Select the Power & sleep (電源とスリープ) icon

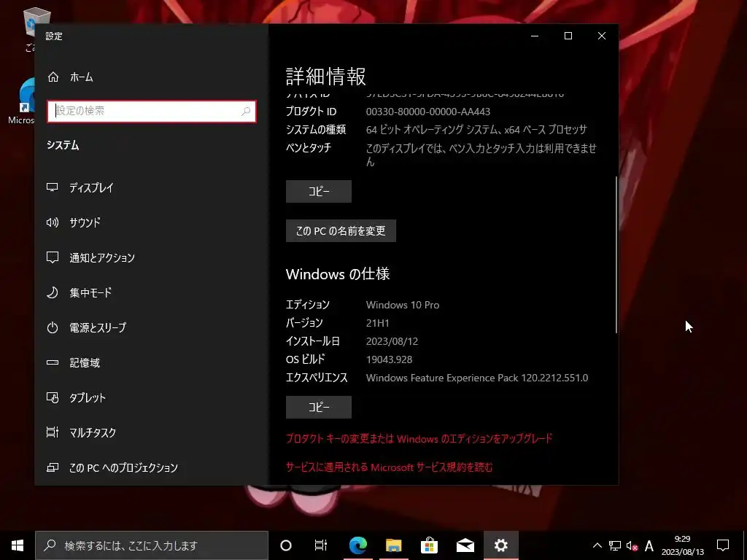(x=53, y=327)
